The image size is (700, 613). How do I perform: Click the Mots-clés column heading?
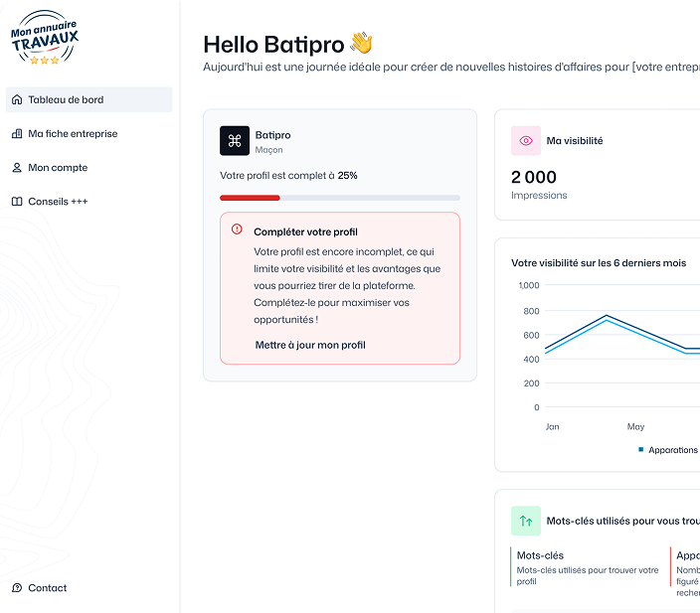540,555
